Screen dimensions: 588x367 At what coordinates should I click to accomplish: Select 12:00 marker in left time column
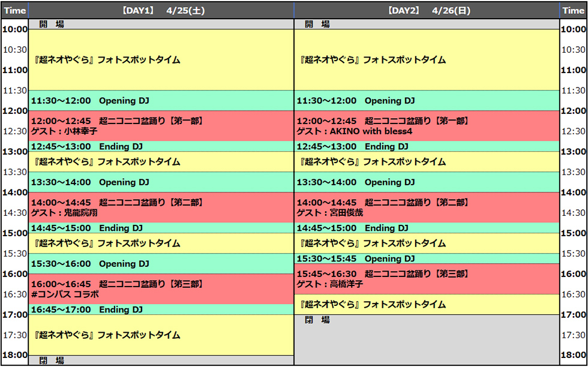tap(15, 111)
